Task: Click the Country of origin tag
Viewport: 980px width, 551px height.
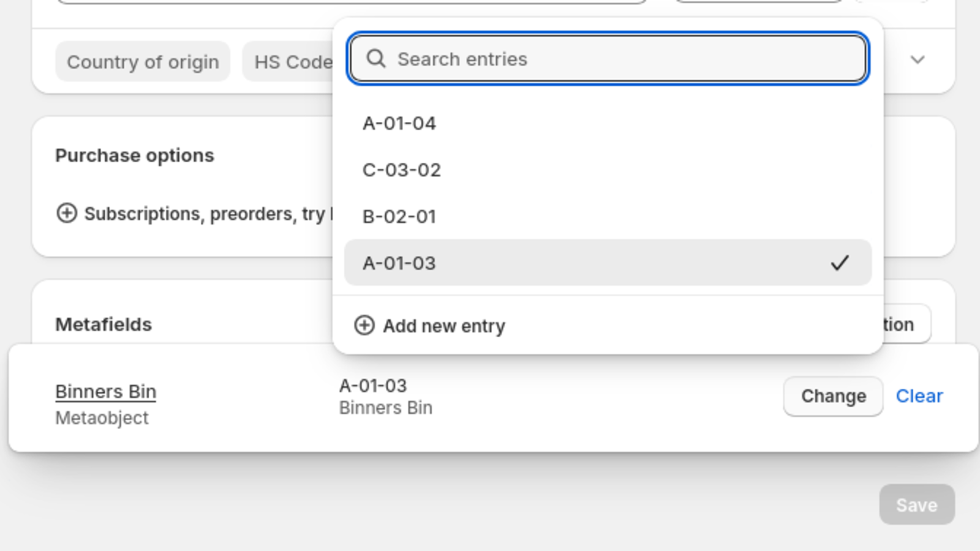Action: [x=143, y=62]
